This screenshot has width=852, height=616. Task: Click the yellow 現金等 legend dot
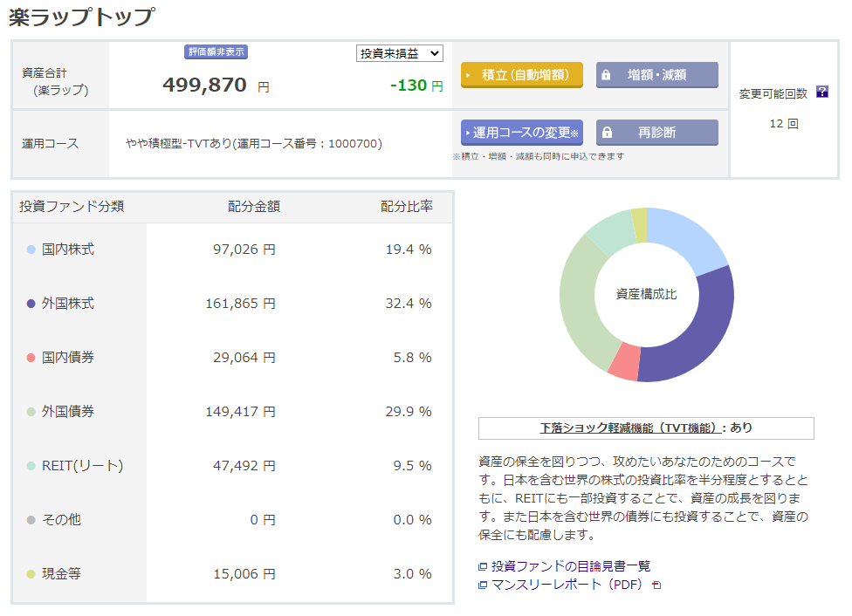pyautogui.click(x=31, y=574)
